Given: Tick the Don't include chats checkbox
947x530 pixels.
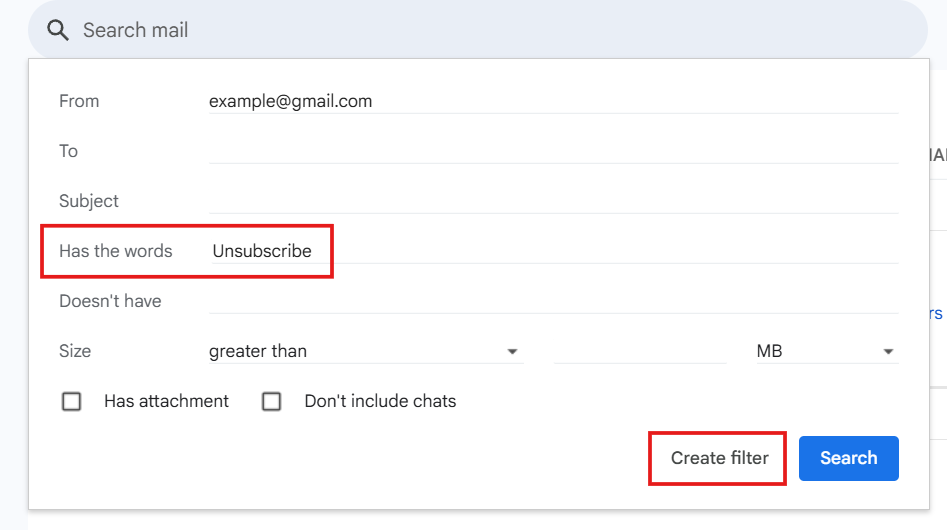Looking at the screenshot, I should click(x=272, y=402).
